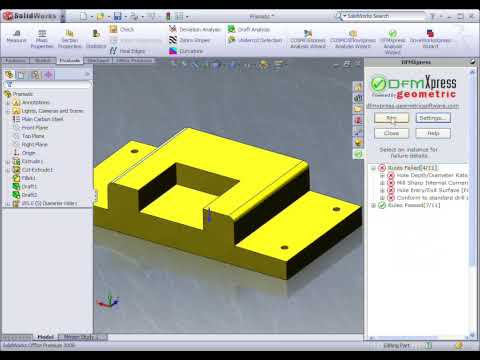Launch COSMOSFloXpress Analysis Wizard
The height and width of the screenshot is (360, 480).
353,39
